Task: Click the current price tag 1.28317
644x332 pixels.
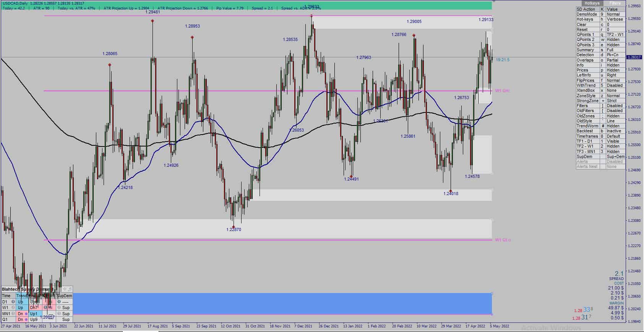Action: click(634, 57)
